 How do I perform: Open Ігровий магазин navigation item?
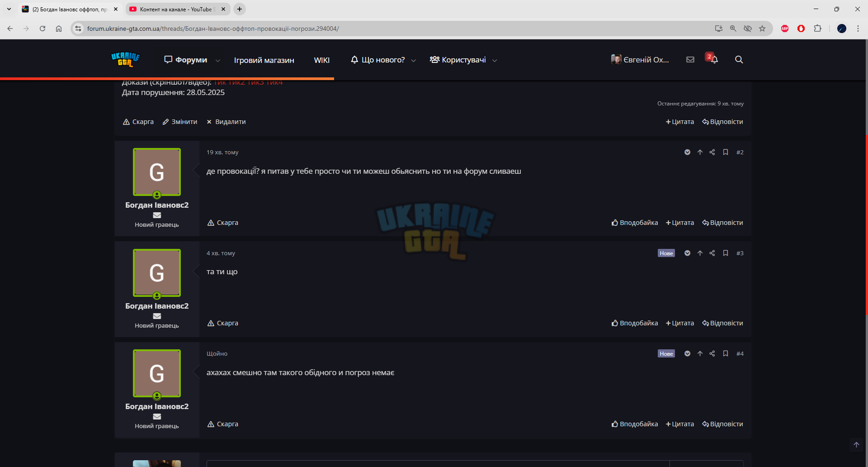264,60
